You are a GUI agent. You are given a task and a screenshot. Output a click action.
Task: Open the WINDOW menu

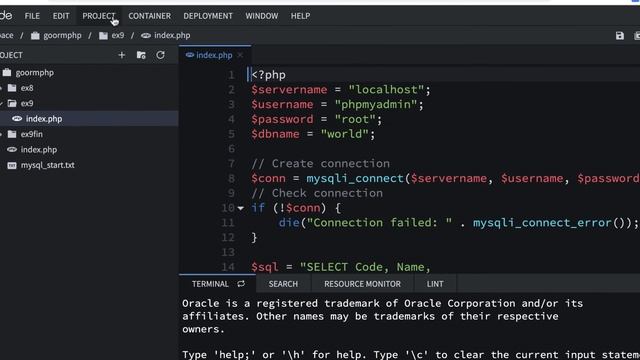point(262,16)
